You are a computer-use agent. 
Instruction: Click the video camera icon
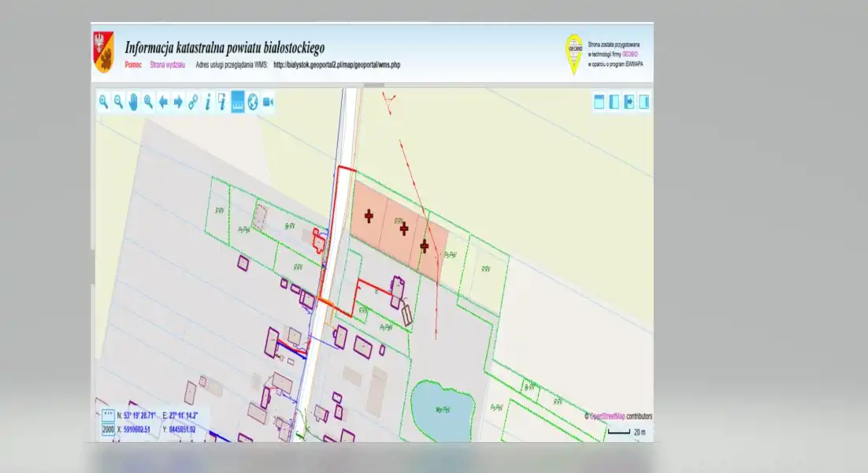coord(268,102)
